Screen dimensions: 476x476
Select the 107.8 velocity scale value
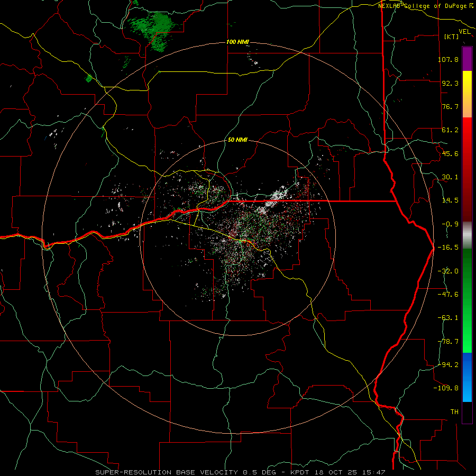(448, 59)
